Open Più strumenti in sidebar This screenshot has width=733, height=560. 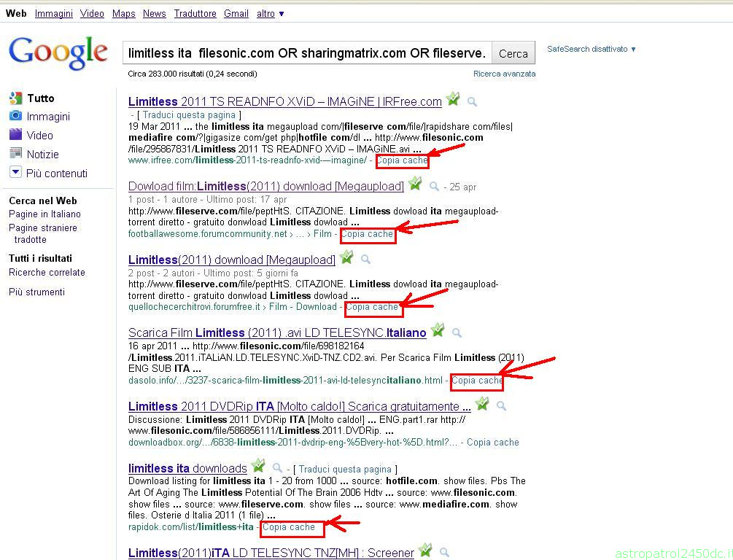(x=37, y=292)
